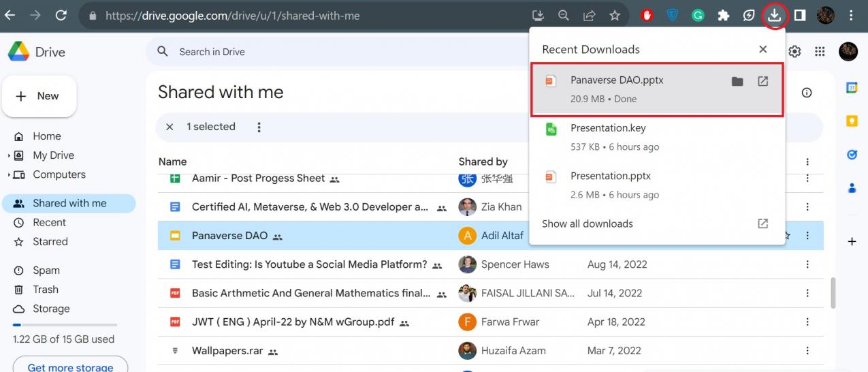The image size is (868, 372).
Task: Open options for Basic Arthmetic row
Action: coord(807,293)
